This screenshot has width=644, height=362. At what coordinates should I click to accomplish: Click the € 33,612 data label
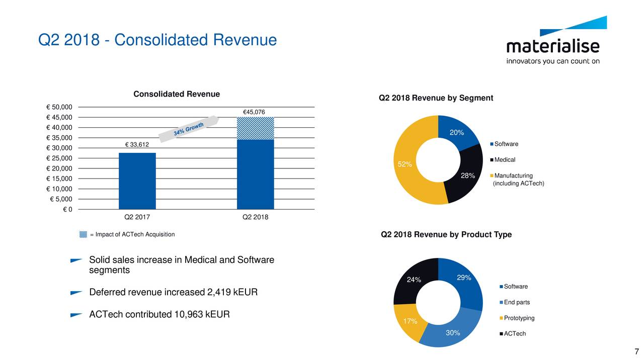(x=137, y=145)
